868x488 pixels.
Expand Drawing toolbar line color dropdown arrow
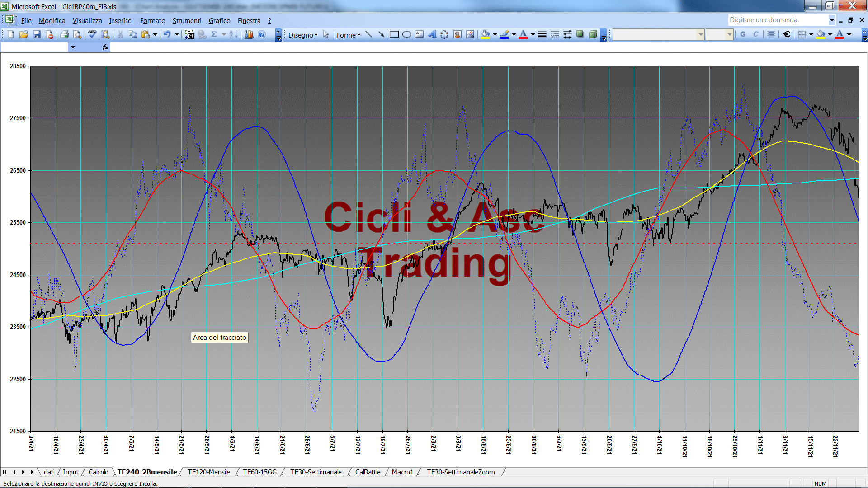click(x=514, y=34)
